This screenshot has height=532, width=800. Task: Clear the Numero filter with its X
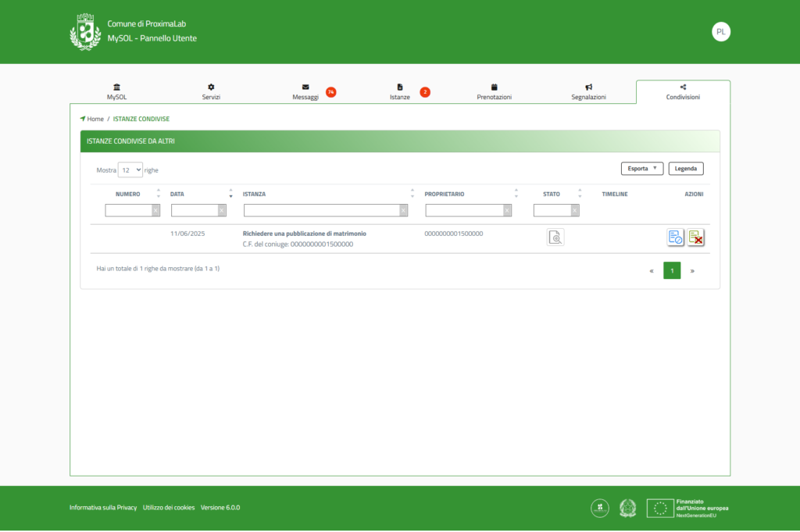pyautogui.click(x=155, y=210)
